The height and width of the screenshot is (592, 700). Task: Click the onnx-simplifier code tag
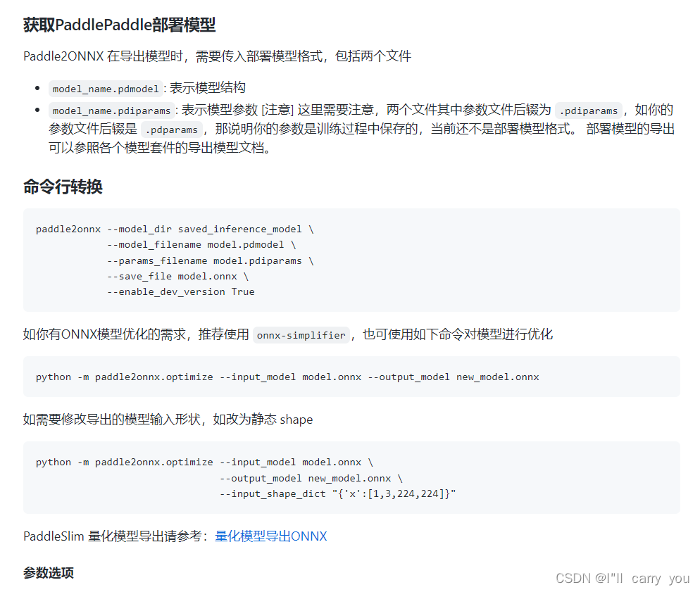pos(301,335)
